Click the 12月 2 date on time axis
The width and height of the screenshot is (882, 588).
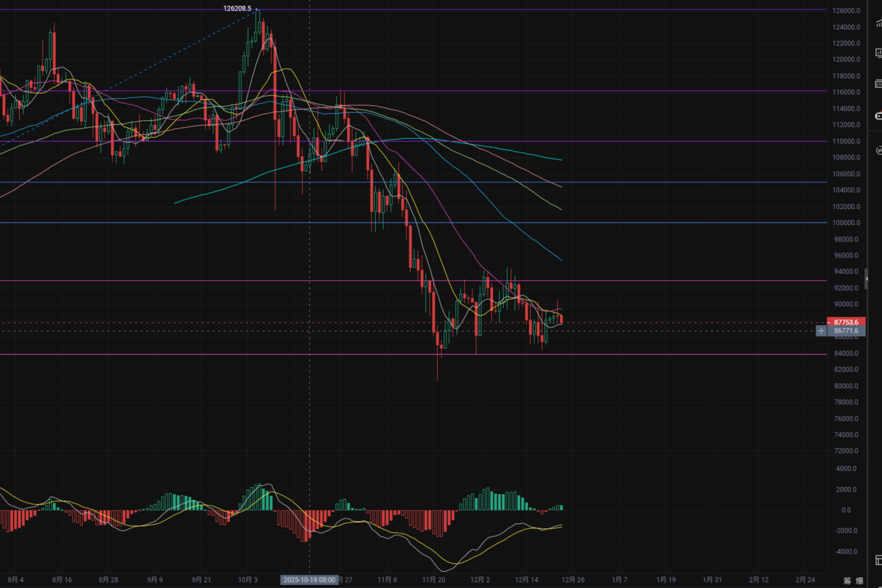click(x=480, y=580)
